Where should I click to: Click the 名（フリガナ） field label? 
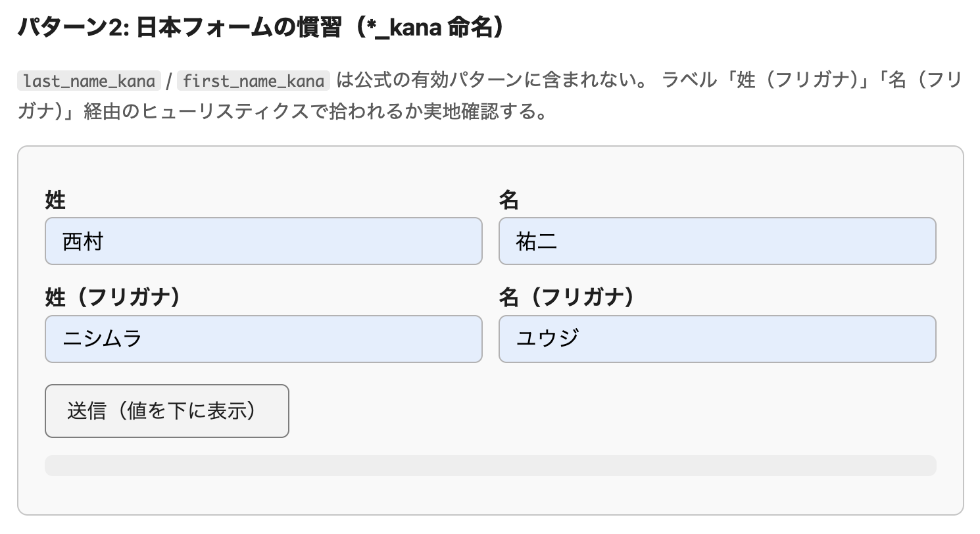566,298
